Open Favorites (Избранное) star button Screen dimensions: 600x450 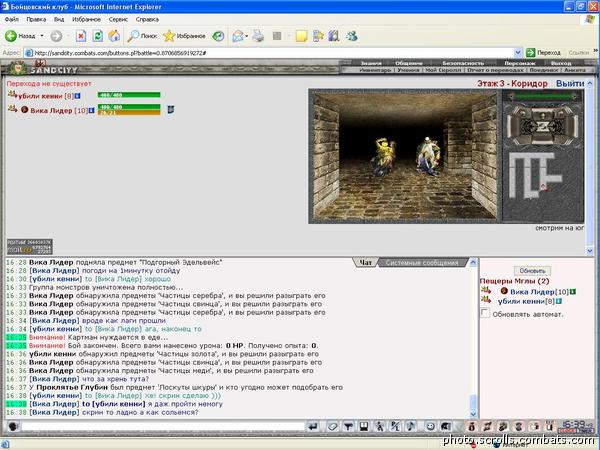(184, 36)
